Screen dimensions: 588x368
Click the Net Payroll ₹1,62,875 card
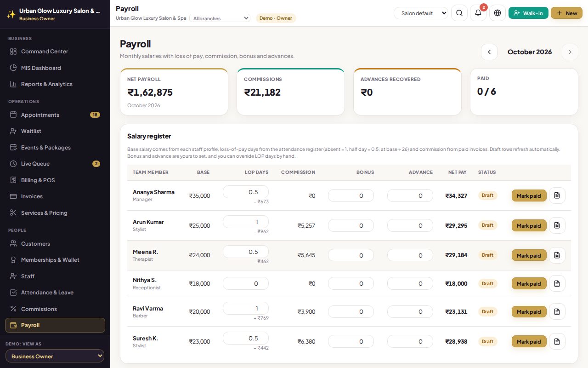(174, 92)
